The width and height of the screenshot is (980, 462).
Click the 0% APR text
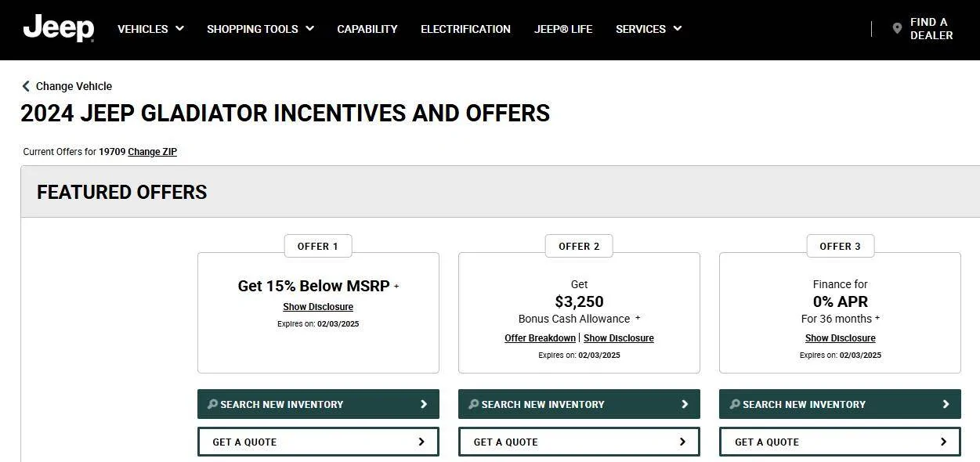tap(841, 301)
